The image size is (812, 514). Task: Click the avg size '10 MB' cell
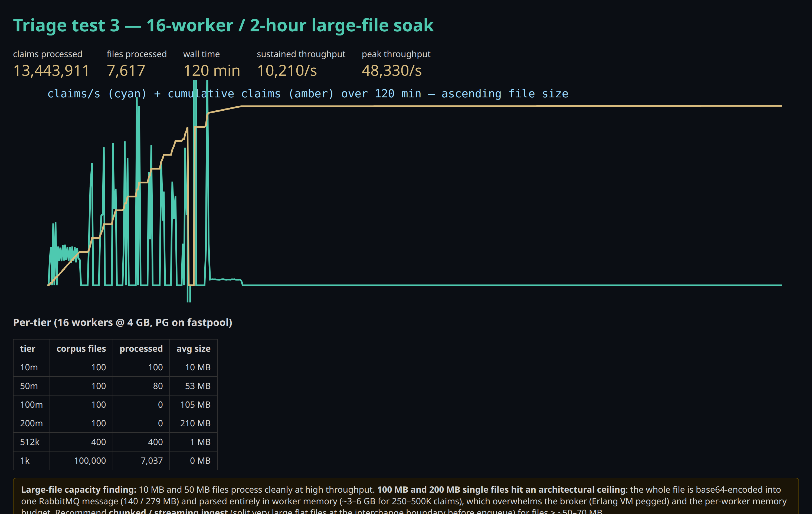tap(194, 367)
